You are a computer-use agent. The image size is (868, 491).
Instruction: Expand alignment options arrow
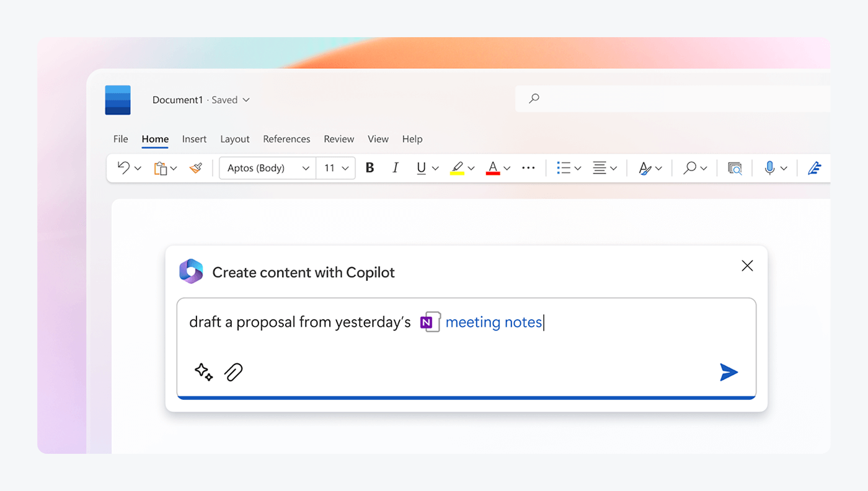click(x=613, y=169)
